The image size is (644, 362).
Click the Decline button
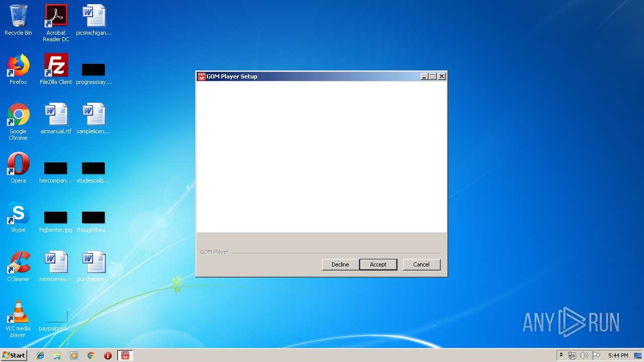(x=340, y=264)
